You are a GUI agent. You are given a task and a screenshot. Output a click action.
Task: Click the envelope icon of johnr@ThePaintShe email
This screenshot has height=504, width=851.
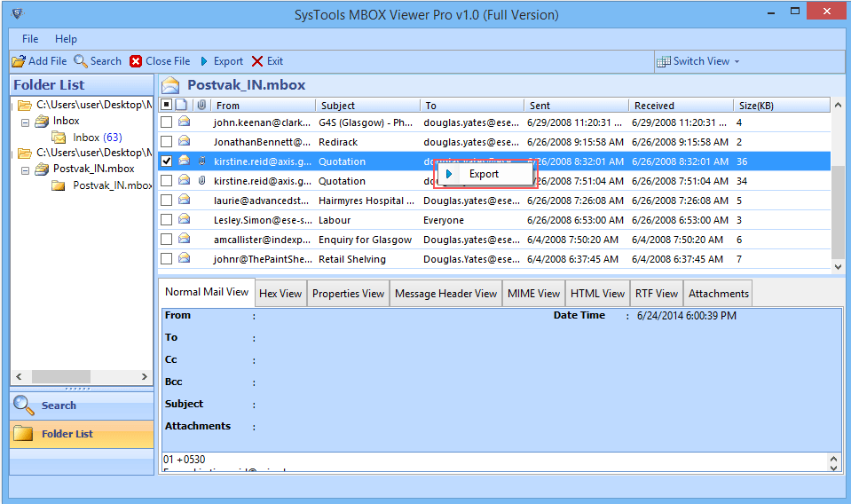185,258
